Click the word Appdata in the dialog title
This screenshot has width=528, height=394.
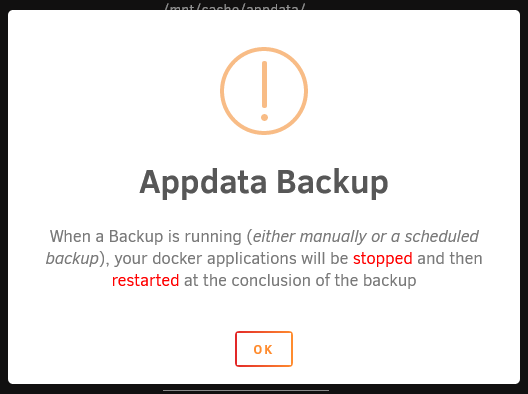[203, 183]
